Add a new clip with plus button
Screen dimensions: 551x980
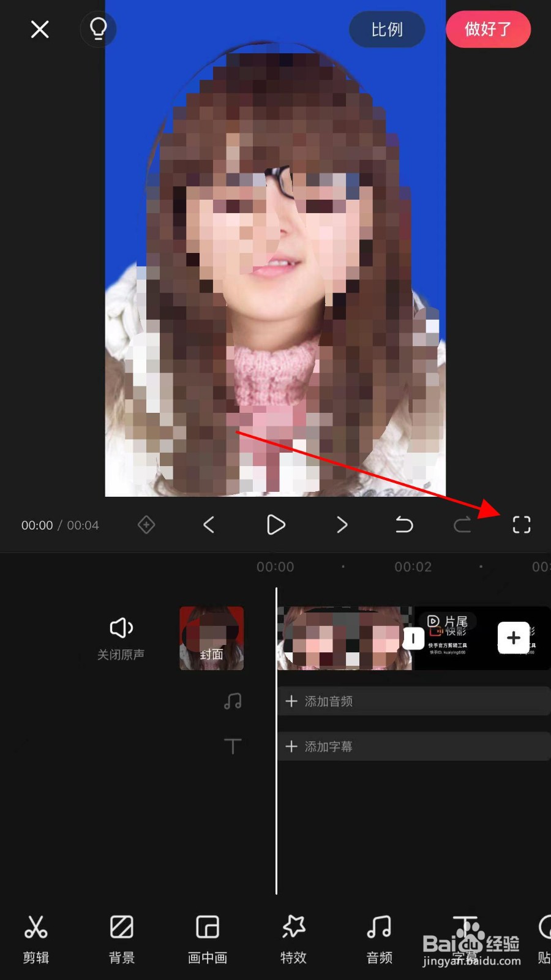514,638
